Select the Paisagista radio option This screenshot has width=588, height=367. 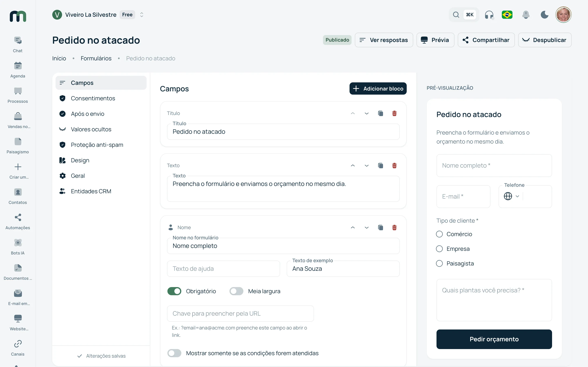click(439, 263)
